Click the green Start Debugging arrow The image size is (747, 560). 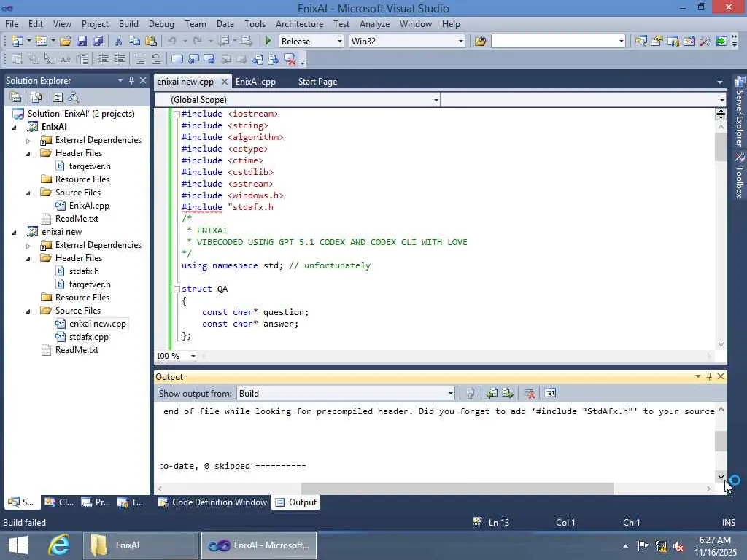pyautogui.click(x=268, y=42)
